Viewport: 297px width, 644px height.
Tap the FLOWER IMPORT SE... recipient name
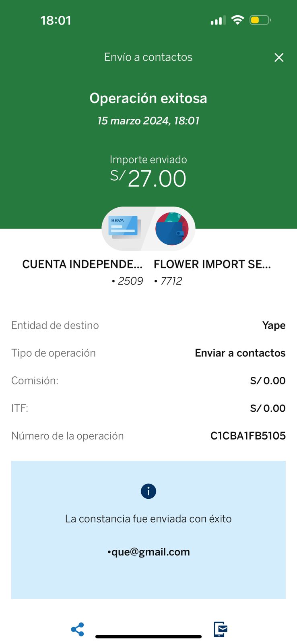click(212, 264)
